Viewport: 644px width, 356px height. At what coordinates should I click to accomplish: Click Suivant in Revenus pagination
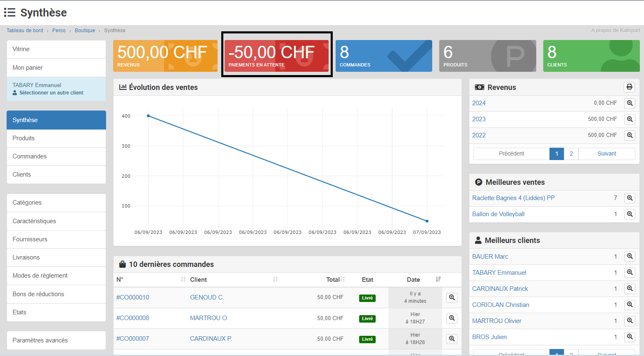click(606, 153)
